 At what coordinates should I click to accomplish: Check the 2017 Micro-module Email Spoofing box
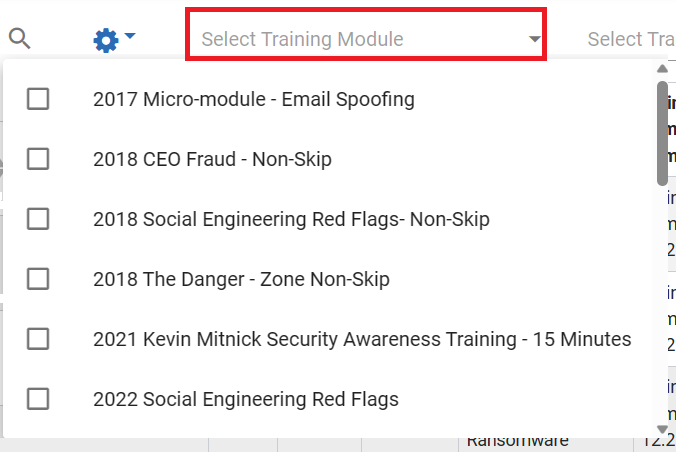click(x=38, y=99)
